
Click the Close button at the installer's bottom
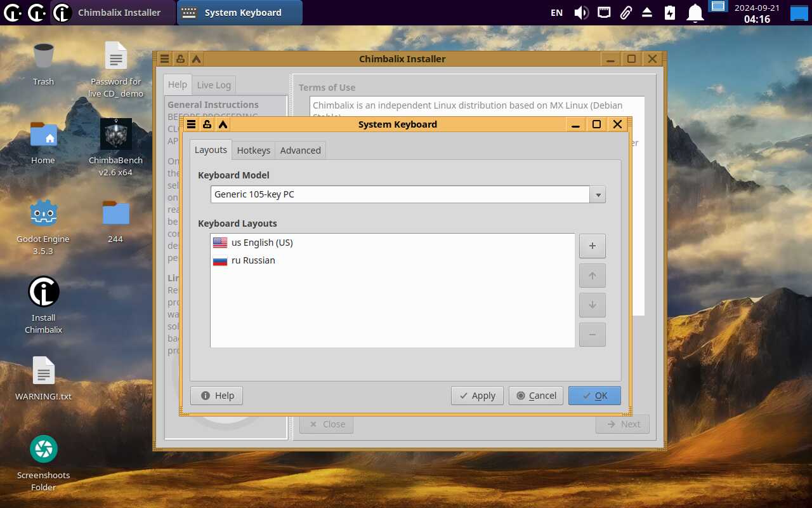[326, 424]
